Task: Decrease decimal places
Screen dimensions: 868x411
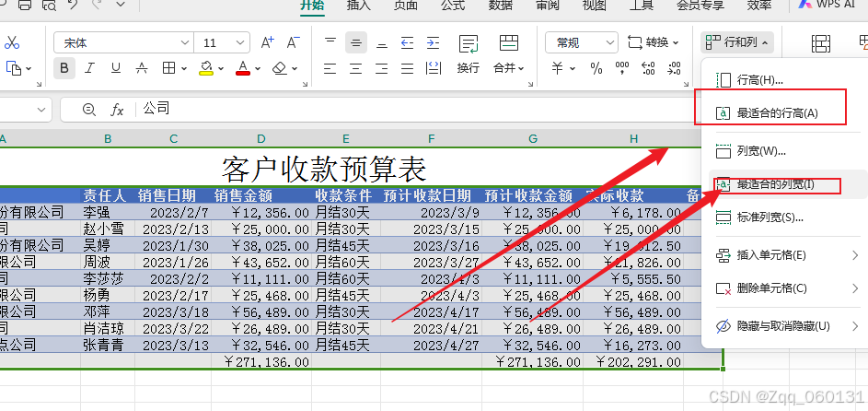Action: coord(675,68)
